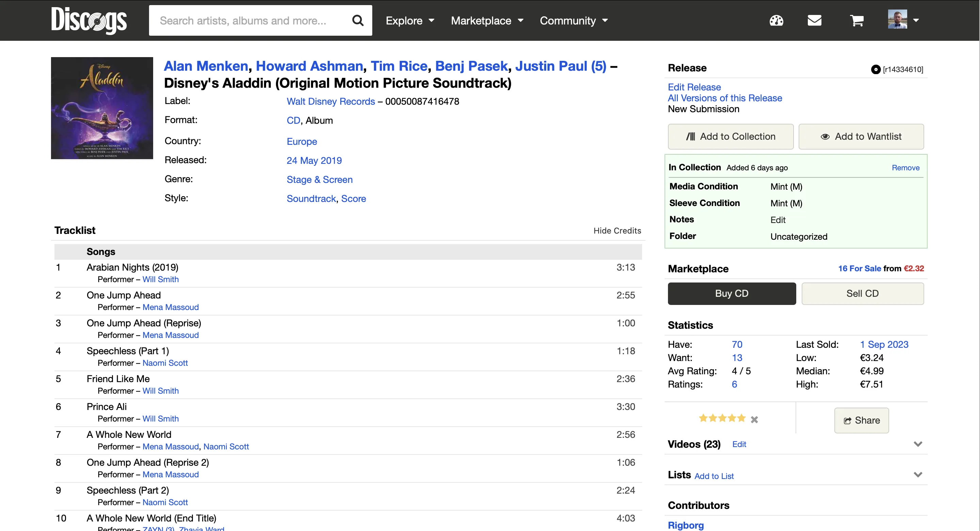
Task: Expand the Videos (23) section
Action: pyautogui.click(x=918, y=444)
